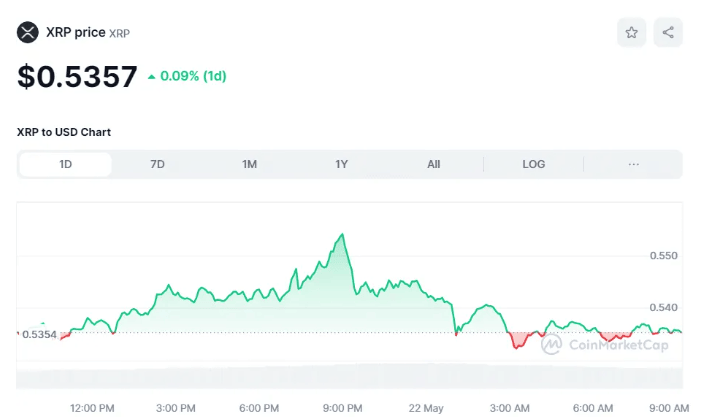Toggle the LOG scale option
Viewport: 708px width, 417px height.
(x=534, y=164)
